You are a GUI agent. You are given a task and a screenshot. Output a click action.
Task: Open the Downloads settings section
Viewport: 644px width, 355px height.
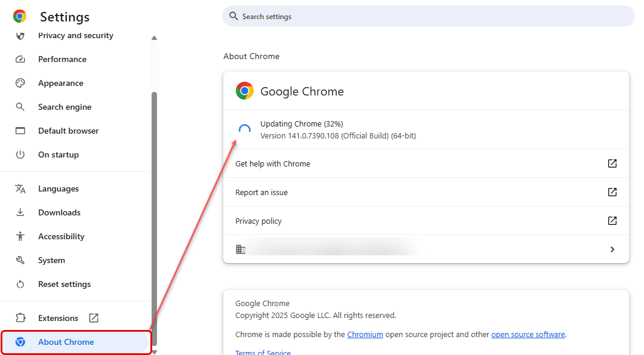59,212
